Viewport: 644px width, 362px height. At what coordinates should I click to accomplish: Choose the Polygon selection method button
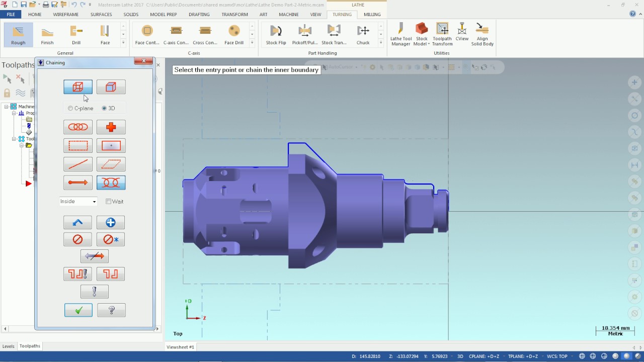(111, 164)
